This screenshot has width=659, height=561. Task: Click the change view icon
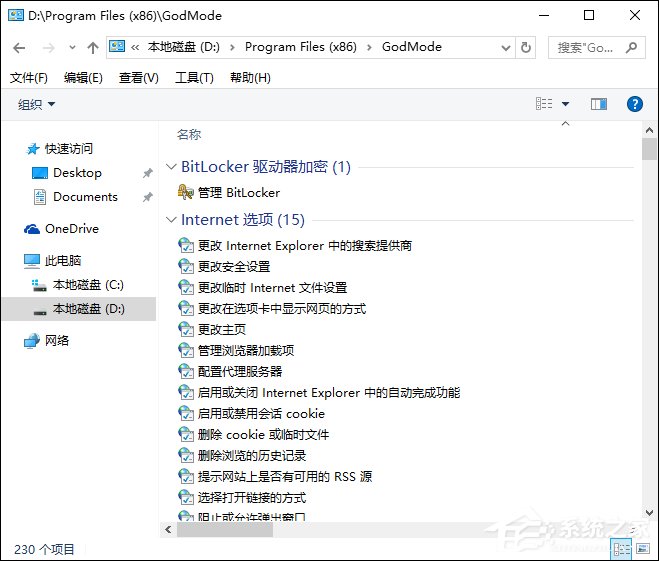[544, 104]
